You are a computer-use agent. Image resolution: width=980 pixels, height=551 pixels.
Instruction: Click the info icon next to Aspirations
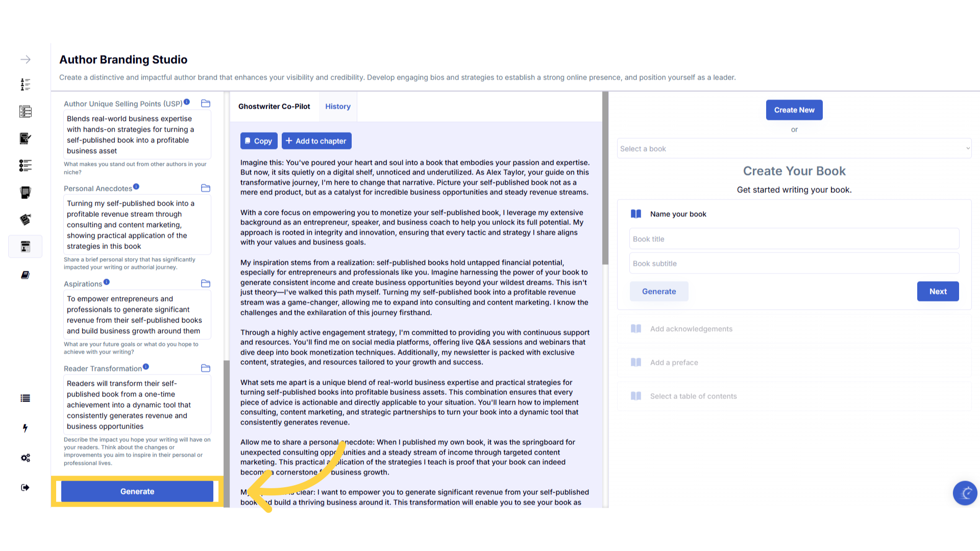coord(107,282)
